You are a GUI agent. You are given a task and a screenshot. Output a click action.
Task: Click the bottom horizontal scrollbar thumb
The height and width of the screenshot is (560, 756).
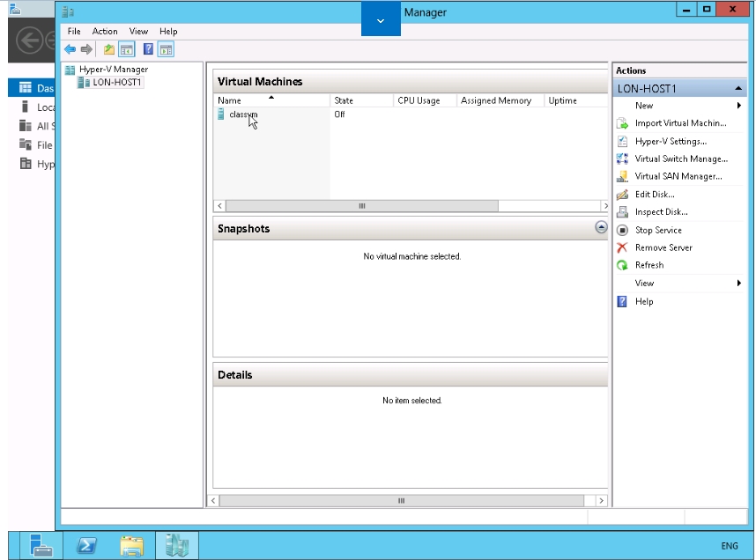401,501
